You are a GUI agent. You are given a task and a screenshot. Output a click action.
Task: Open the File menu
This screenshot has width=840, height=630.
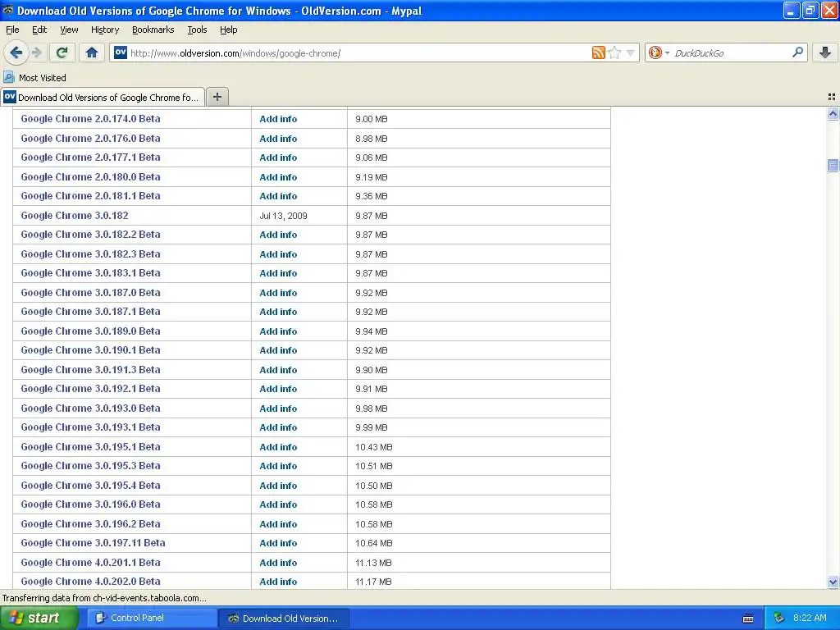point(12,30)
